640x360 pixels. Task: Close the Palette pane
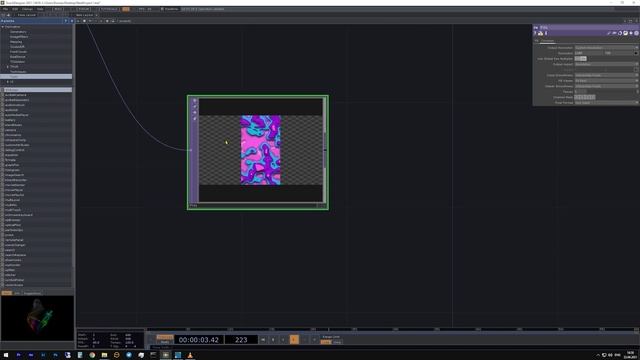(x=72, y=21)
